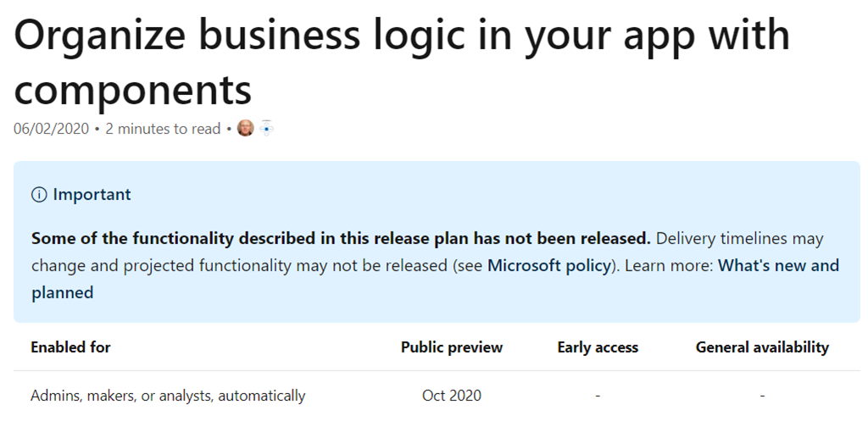Click the Oct 2020 table cell
The width and height of the screenshot is (868, 427).
click(x=452, y=396)
